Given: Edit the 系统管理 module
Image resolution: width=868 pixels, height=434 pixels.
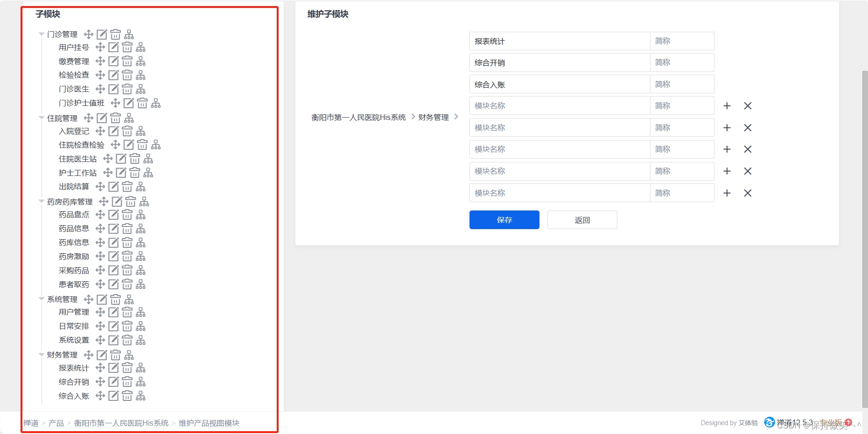Looking at the screenshot, I should pyautogui.click(x=102, y=299).
